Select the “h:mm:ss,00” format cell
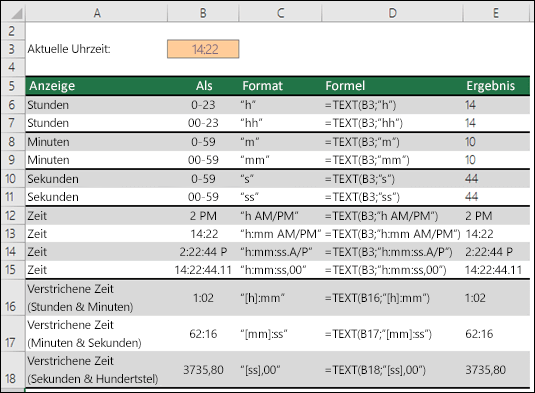The height and width of the screenshot is (393, 535). pos(280,270)
